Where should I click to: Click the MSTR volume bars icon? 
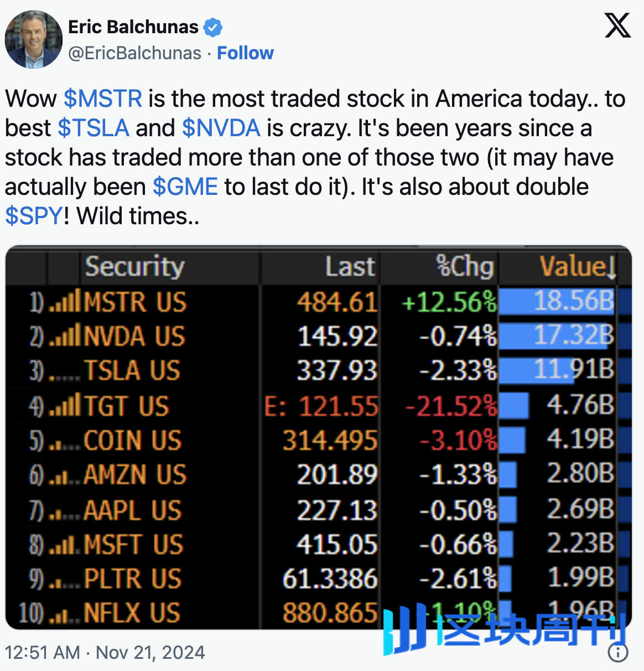coord(64,302)
